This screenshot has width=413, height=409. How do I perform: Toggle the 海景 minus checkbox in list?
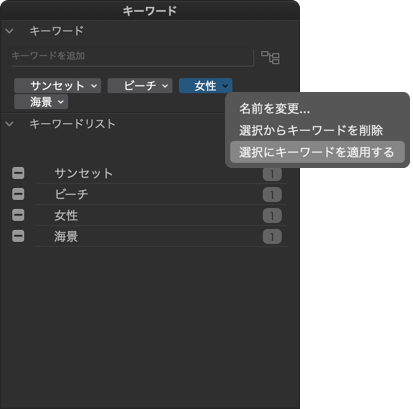(x=18, y=236)
